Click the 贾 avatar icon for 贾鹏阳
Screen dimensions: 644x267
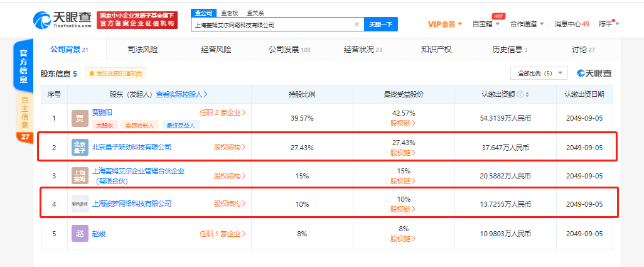coord(80,118)
